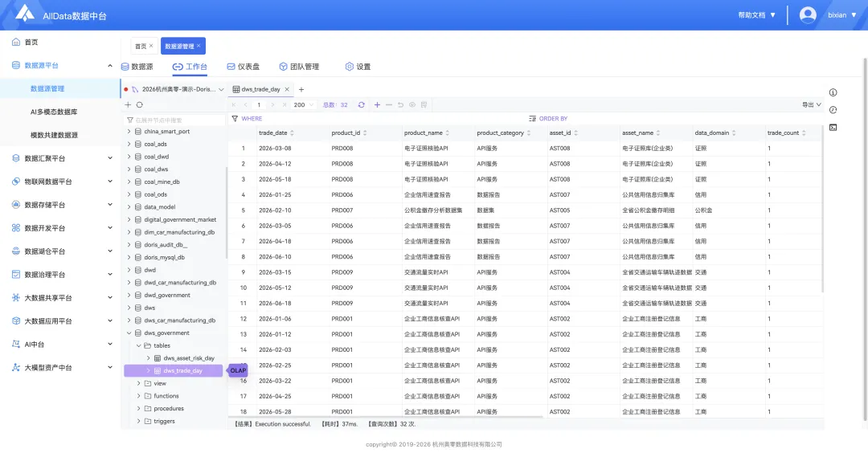The image size is (868, 453).
Task: Go to the previous results page
Action: [x=245, y=105]
